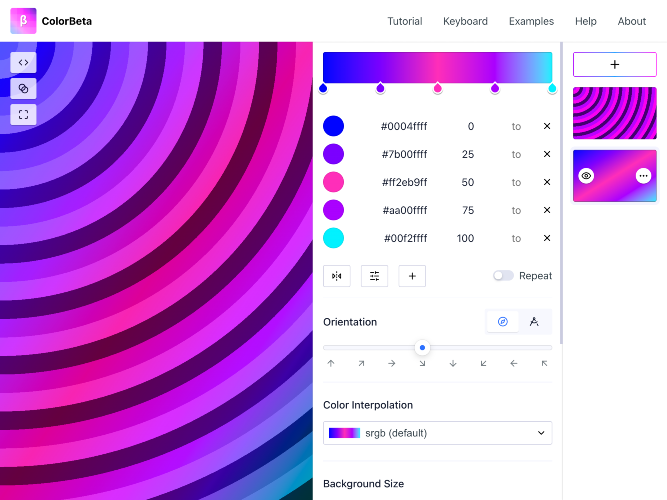
Task: Open the About nav item
Action: pyautogui.click(x=632, y=21)
